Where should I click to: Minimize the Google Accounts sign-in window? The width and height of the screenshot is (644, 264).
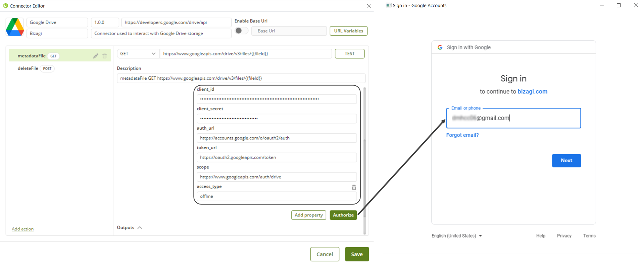point(602,5)
